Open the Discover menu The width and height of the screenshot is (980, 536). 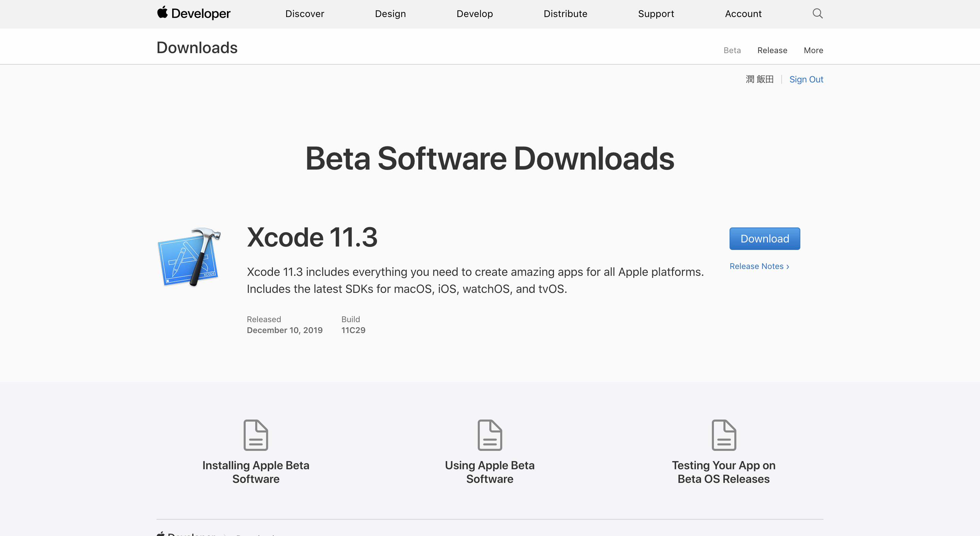click(305, 14)
